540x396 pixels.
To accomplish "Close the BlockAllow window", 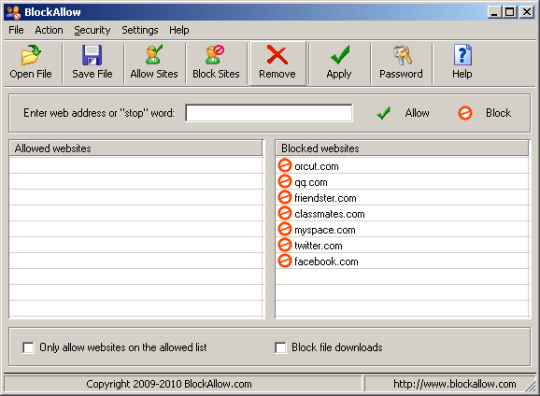I will tap(527, 13).
